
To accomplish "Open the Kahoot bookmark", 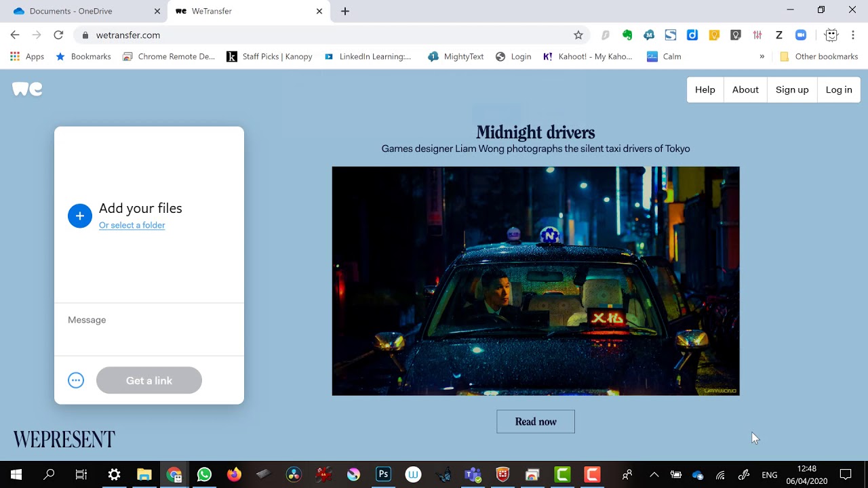I will point(587,57).
